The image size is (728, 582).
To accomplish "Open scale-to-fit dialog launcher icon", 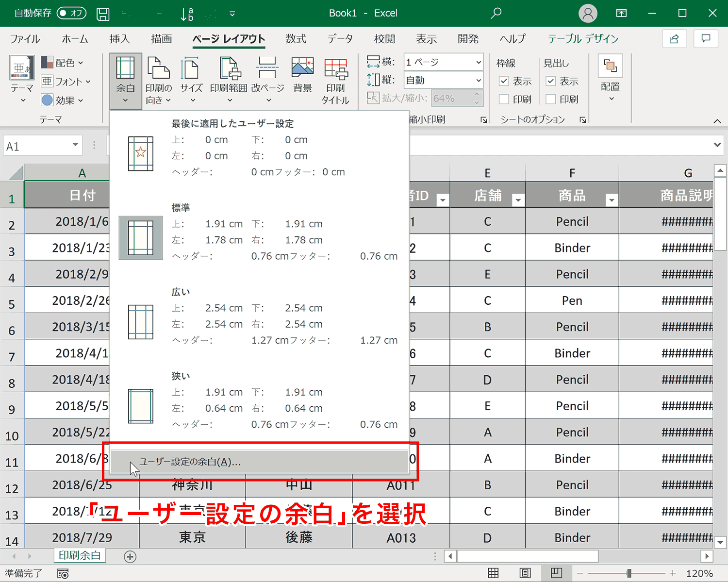I will [484, 120].
